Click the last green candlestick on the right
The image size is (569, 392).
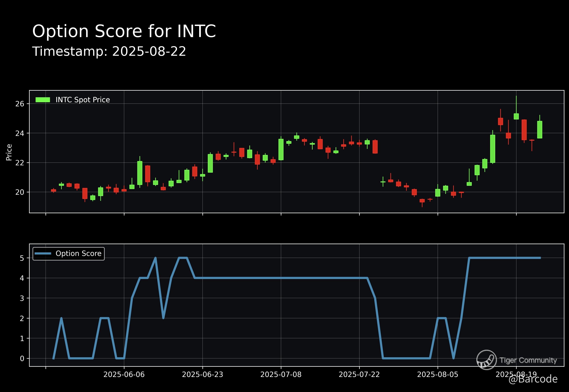[540, 130]
